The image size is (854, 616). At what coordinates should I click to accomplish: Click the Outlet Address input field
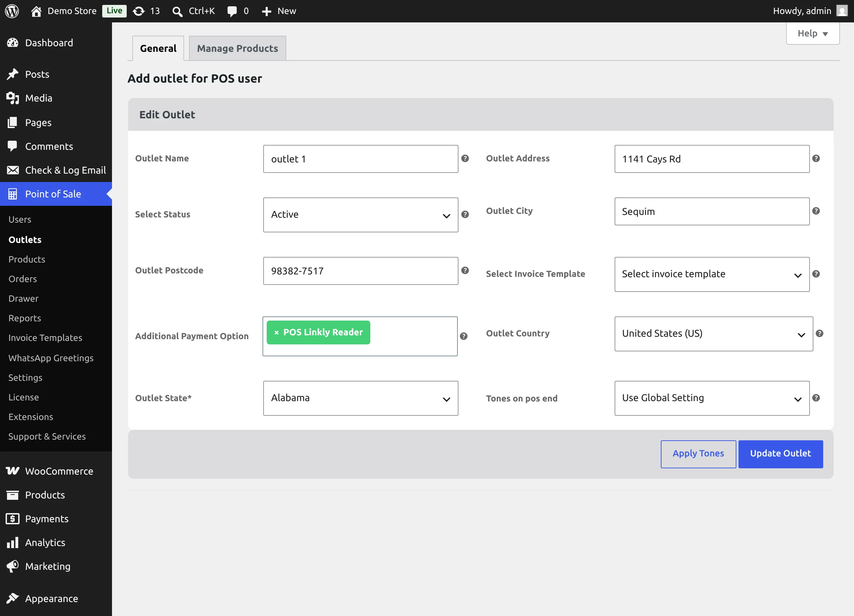pyautogui.click(x=712, y=159)
